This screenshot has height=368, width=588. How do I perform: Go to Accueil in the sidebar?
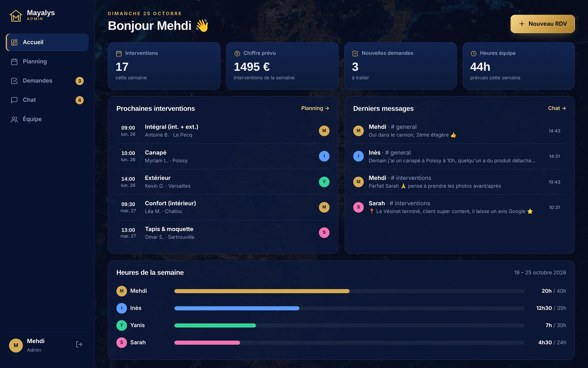coord(47,42)
